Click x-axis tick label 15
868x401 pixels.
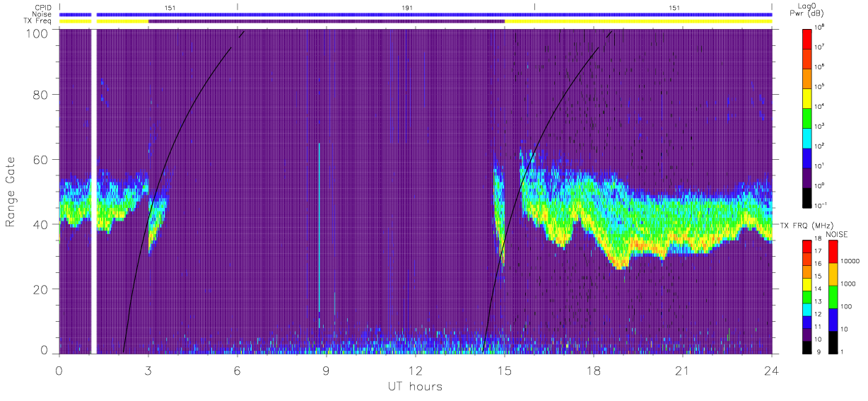pos(505,371)
